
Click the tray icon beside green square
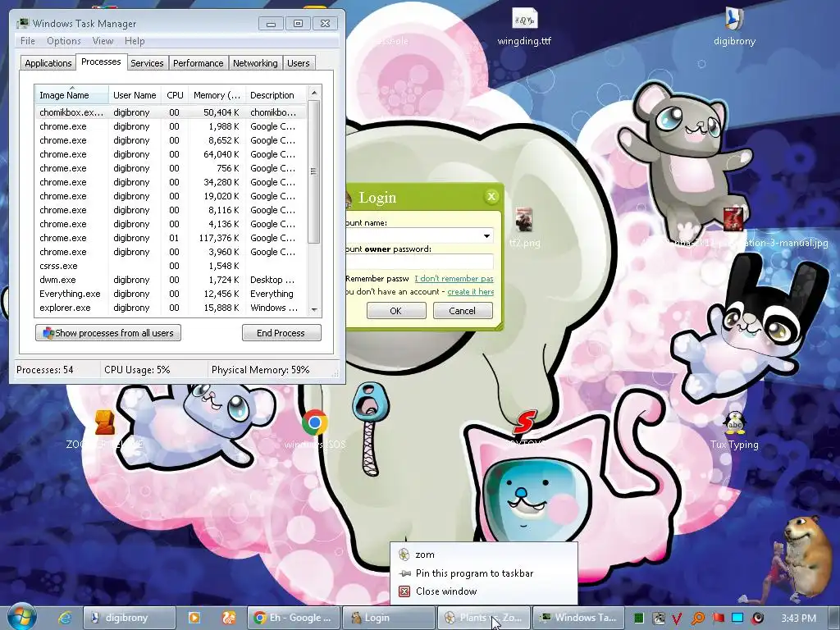click(x=658, y=619)
